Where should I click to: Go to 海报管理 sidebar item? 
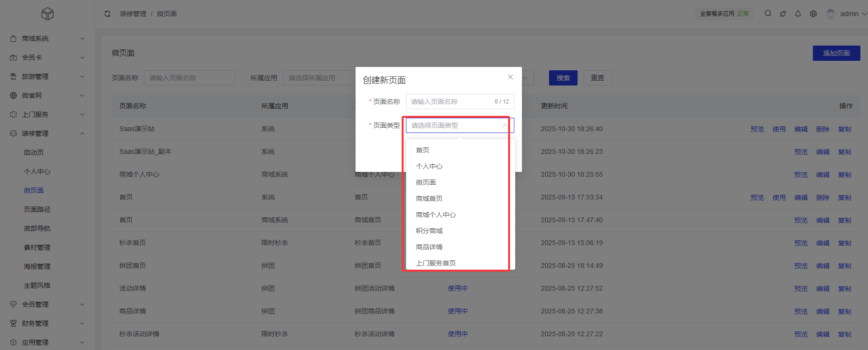tap(37, 266)
